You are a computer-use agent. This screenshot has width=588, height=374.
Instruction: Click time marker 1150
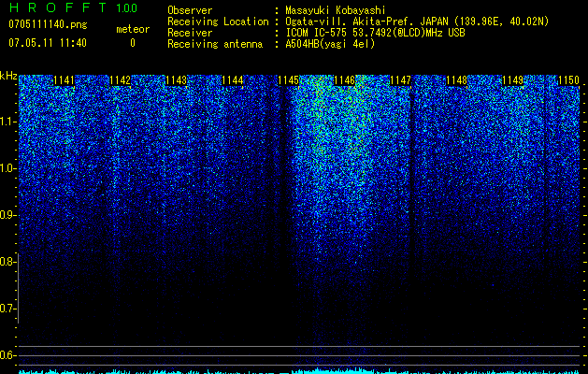click(569, 80)
